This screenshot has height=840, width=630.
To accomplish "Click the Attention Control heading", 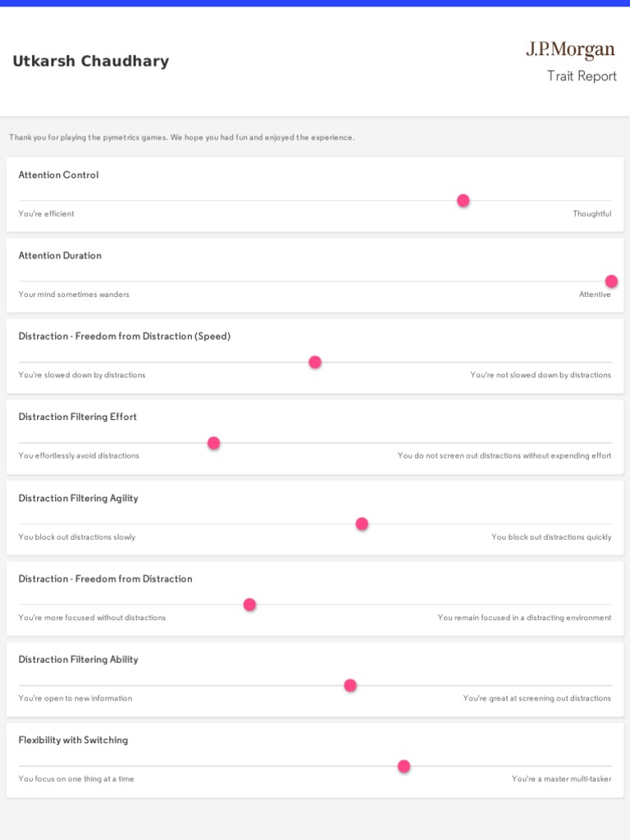I will click(58, 175).
